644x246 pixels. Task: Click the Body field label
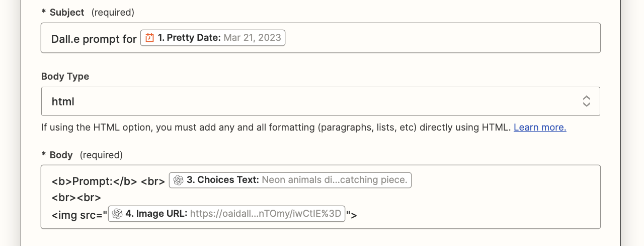pyautogui.click(x=61, y=155)
